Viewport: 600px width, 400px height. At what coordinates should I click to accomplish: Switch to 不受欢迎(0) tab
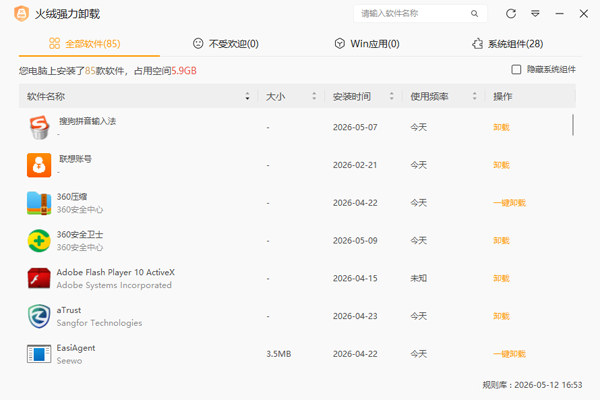[x=226, y=44]
